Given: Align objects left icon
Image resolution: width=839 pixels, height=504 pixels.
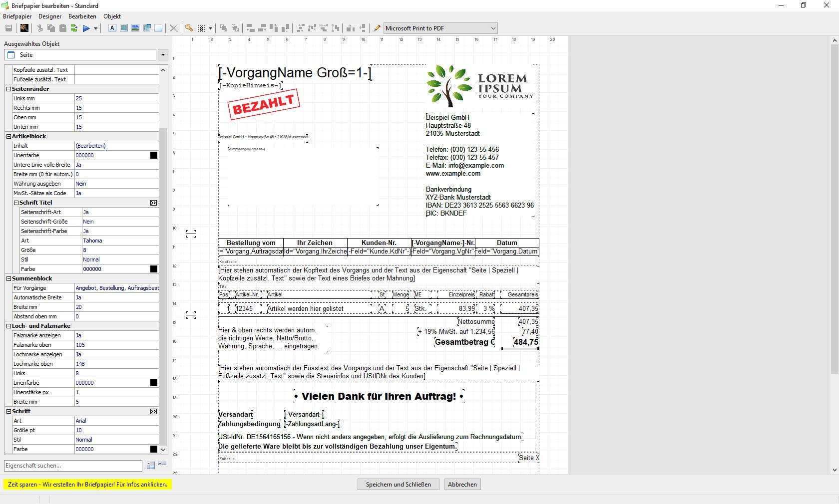Looking at the screenshot, I should 251,28.
